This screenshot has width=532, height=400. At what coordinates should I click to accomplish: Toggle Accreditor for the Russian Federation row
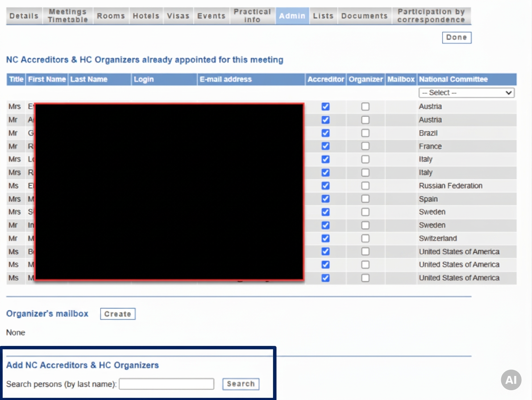coord(325,186)
